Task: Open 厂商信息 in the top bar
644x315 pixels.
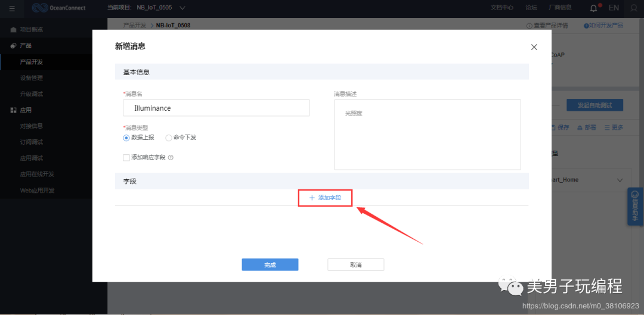Action: coord(560,8)
